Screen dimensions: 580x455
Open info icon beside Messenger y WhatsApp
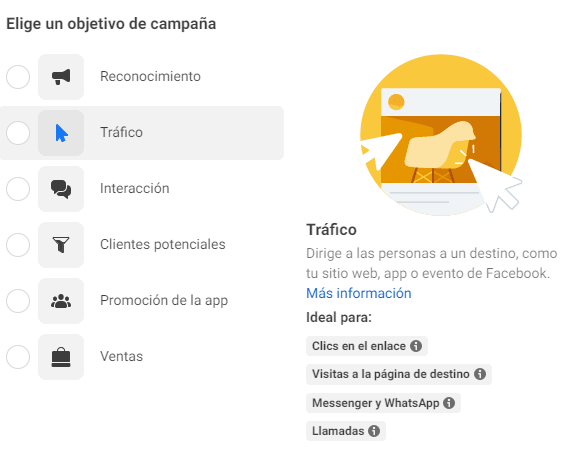click(x=449, y=403)
